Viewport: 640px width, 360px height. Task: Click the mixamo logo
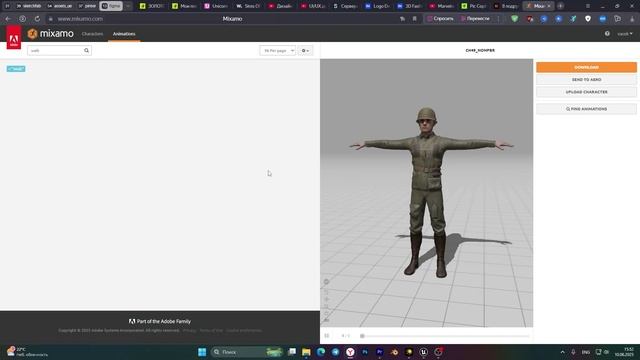tap(51, 33)
